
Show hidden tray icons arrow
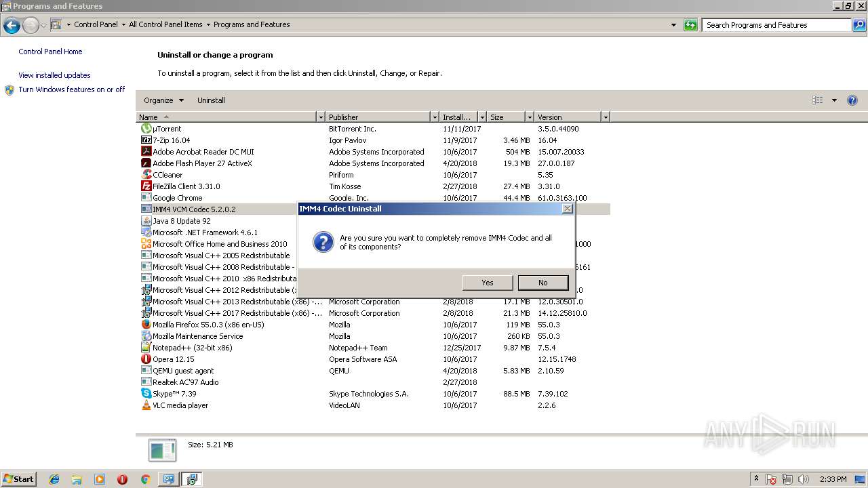pos(756,479)
